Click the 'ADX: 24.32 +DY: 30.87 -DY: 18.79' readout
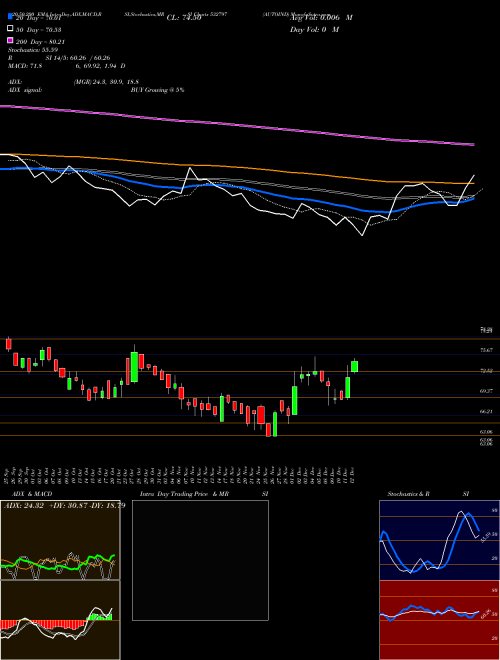This screenshot has width=500, height=660. pyautogui.click(x=64, y=506)
